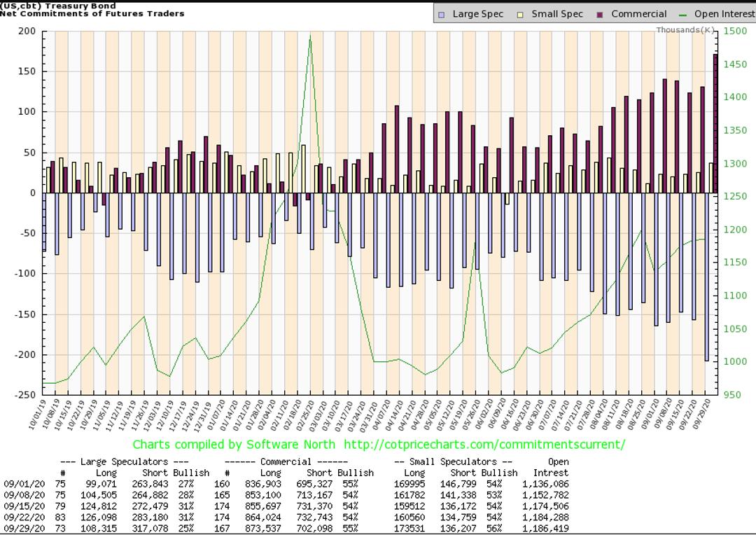Viewport: 756px width, 535px height.
Task: Select the Open Interest legend label
Action: [x=724, y=14]
